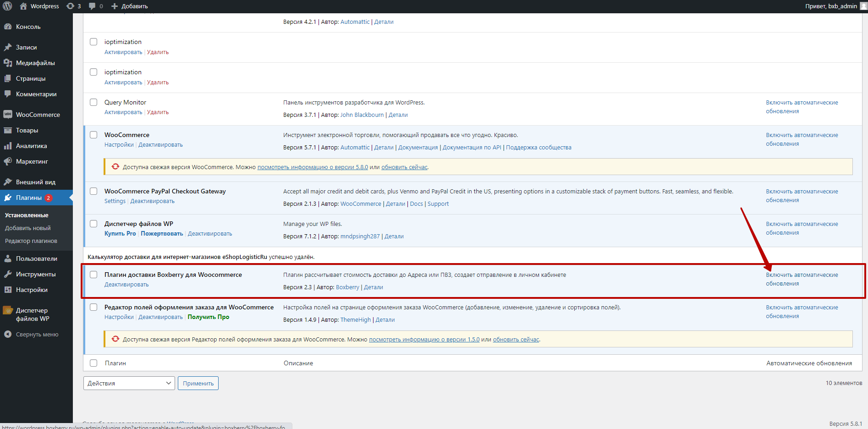Click Получить Про for Редактор полей
Screen dimensions: 868x429
[x=209, y=317]
